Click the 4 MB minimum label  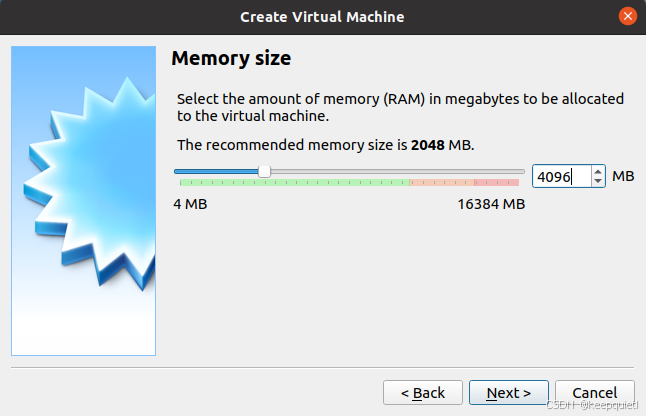(x=190, y=204)
